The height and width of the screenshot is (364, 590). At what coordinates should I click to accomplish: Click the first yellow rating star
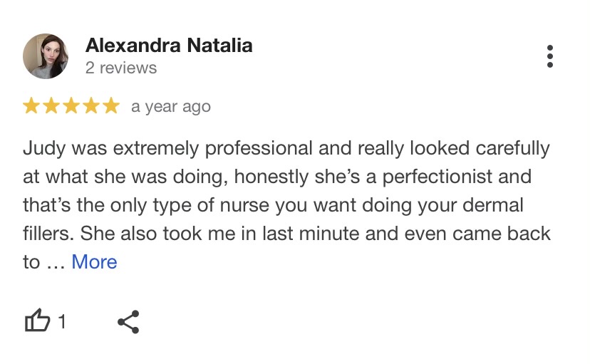[x=31, y=105]
